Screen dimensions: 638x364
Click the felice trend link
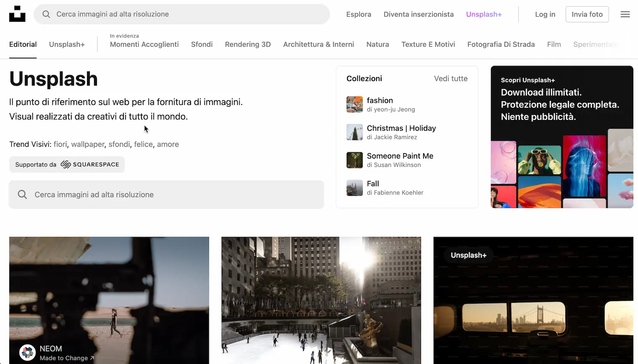click(x=144, y=144)
